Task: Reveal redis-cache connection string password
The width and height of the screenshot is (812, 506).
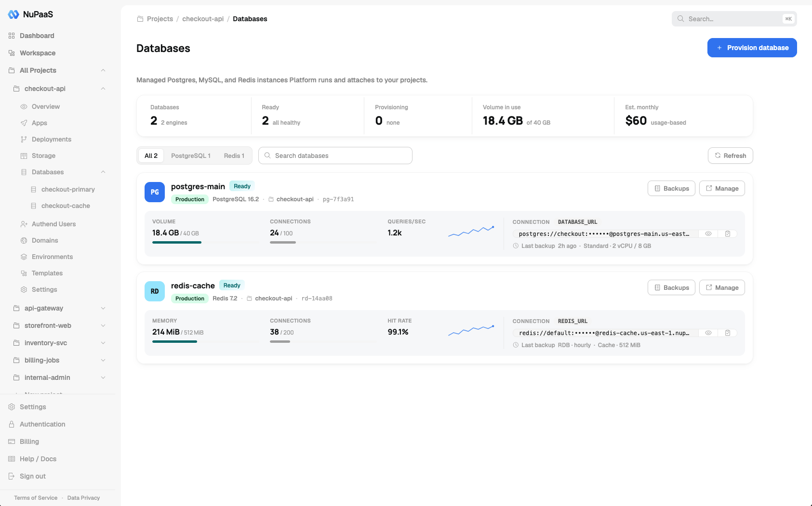Action: [x=708, y=333]
